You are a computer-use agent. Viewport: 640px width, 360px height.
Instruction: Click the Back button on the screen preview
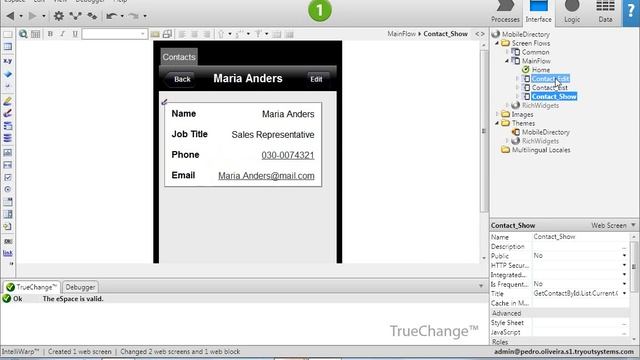[179, 79]
